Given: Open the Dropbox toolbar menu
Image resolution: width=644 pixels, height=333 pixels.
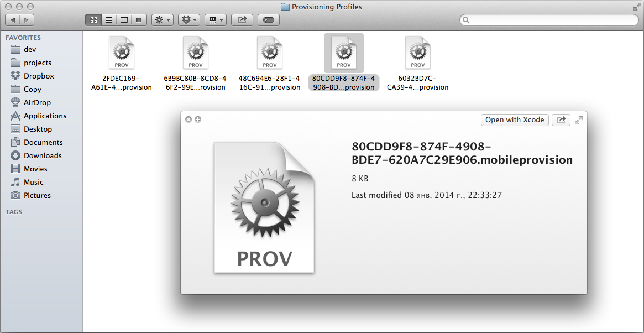Looking at the screenshot, I should 189,20.
